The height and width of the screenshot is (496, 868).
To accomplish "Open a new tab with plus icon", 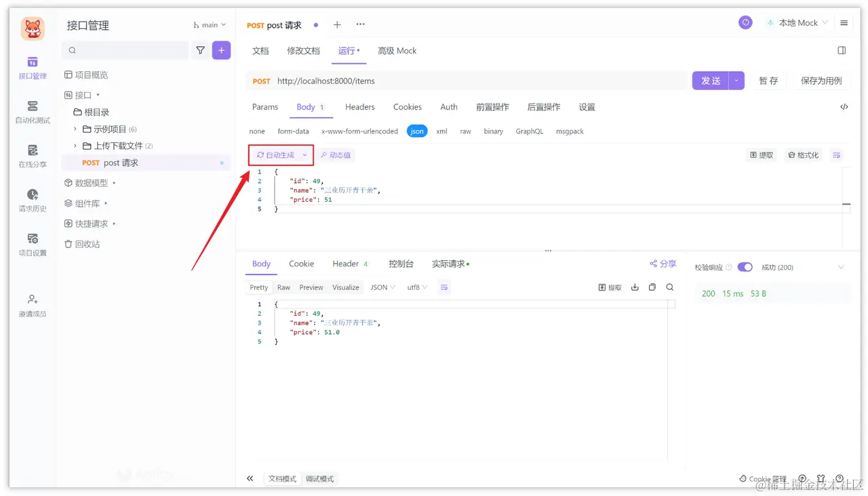I will pyautogui.click(x=337, y=25).
